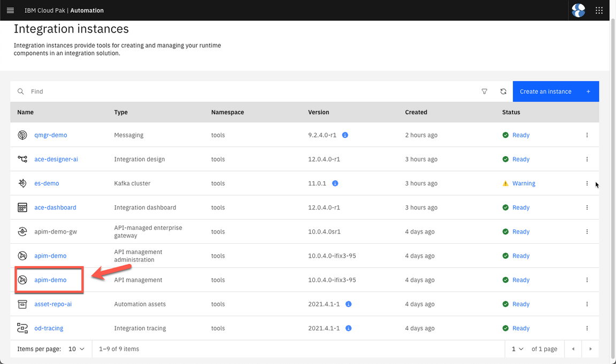
Task: Open the hamburger navigation menu
Action: pos(10,10)
